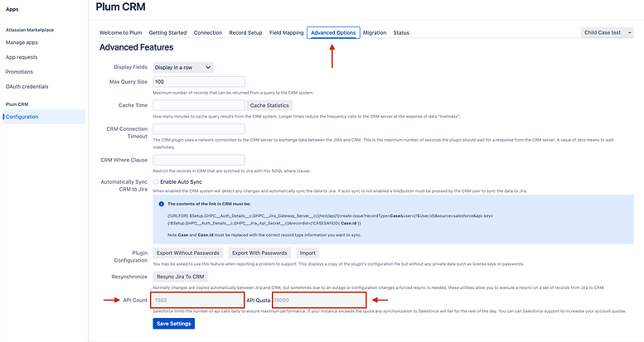Go to the Record Setup tab
This screenshot has height=342, width=644.
coord(245,32)
